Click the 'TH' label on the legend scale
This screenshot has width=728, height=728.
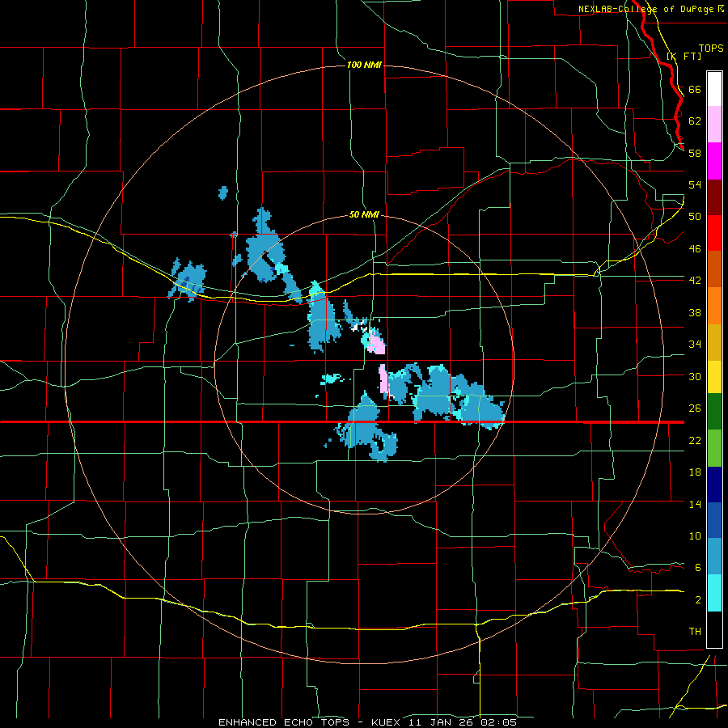coord(695,632)
